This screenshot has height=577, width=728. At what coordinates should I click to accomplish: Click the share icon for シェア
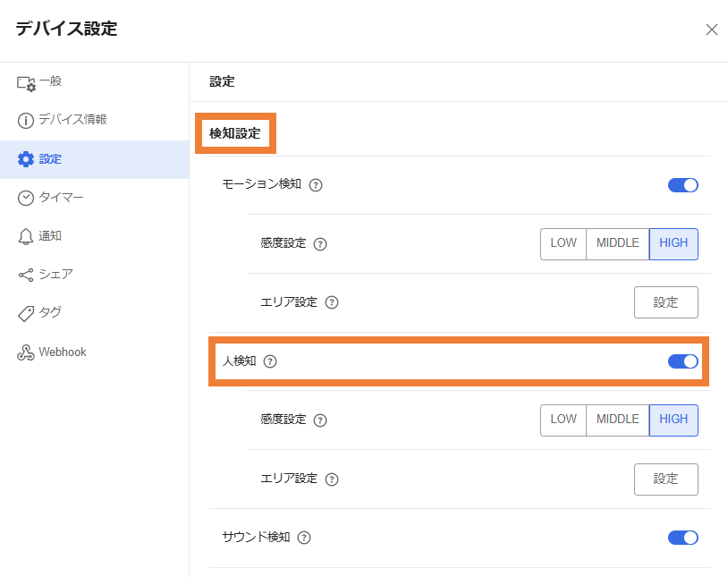26,275
